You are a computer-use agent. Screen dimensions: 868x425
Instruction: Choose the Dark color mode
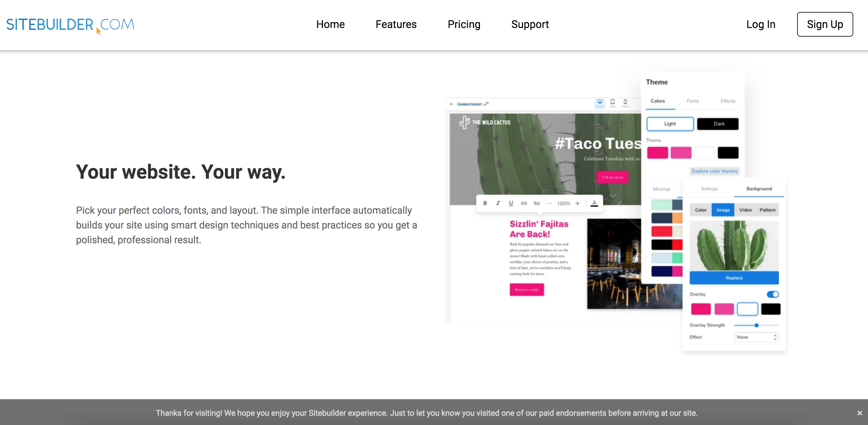click(x=718, y=124)
